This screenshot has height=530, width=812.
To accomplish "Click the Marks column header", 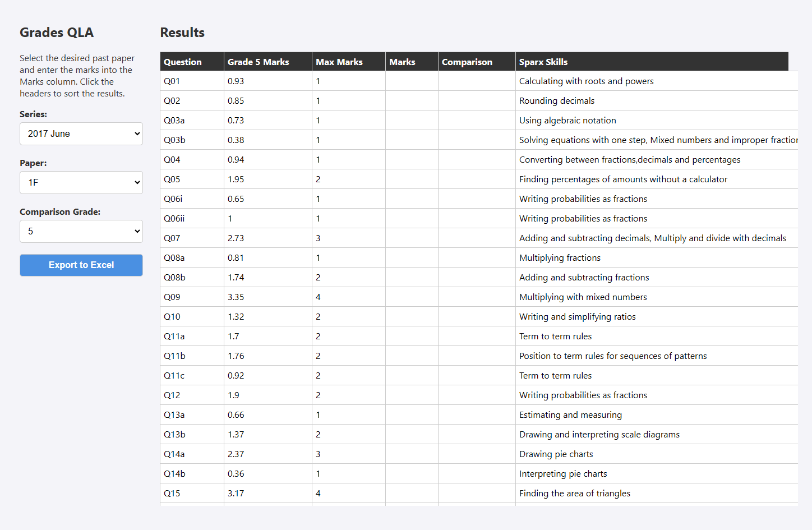I will point(402,62).
